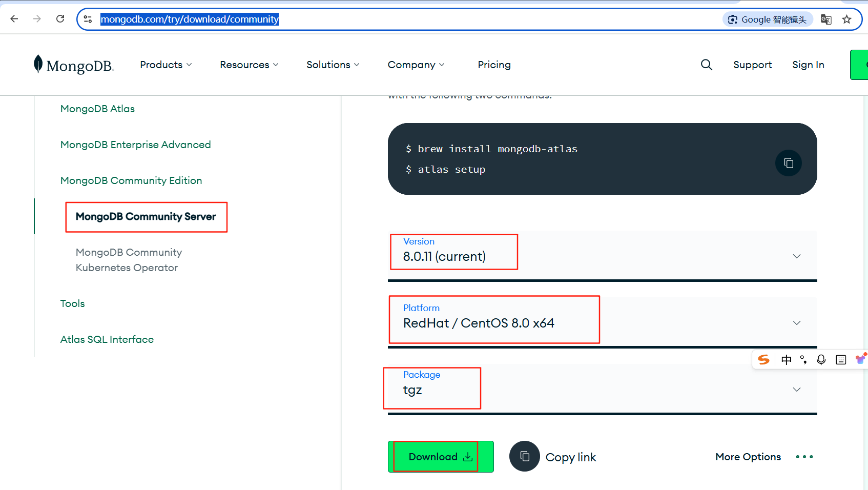Select MongoDB Community Server item
Viewport: 868px width, 490px height.
[x=146, y=216]
